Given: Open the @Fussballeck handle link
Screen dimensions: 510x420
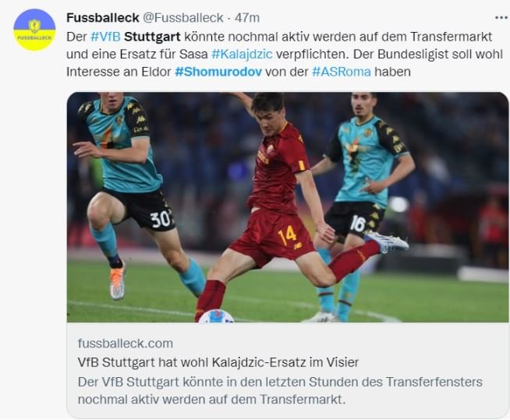Looking at the screenshot, I should click(x=183, y=18).
